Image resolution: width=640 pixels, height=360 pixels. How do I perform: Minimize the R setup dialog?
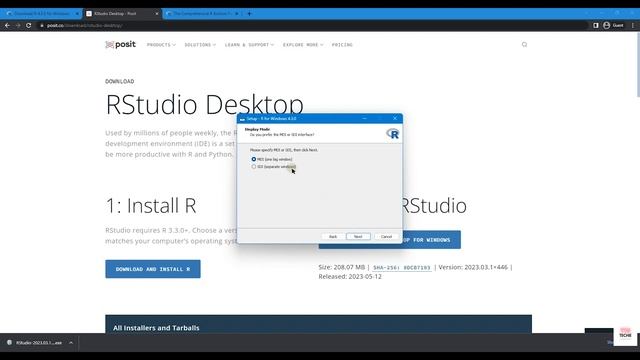click(364, 118)
